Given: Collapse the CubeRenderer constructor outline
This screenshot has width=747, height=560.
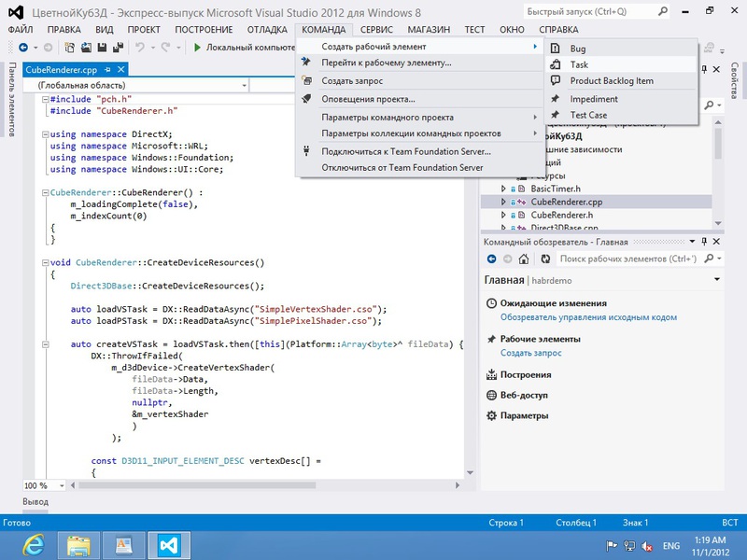Looking at the screenshot, I should click(45, 193).
